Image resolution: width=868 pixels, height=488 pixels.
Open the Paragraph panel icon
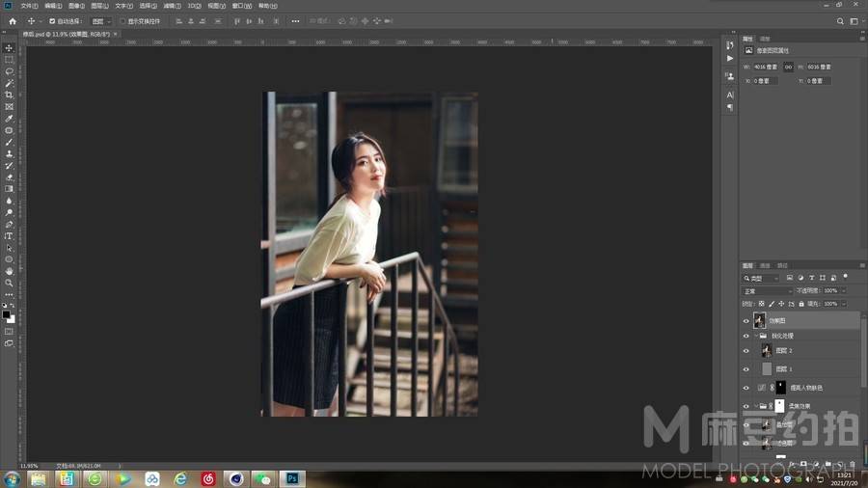(730, 107)
